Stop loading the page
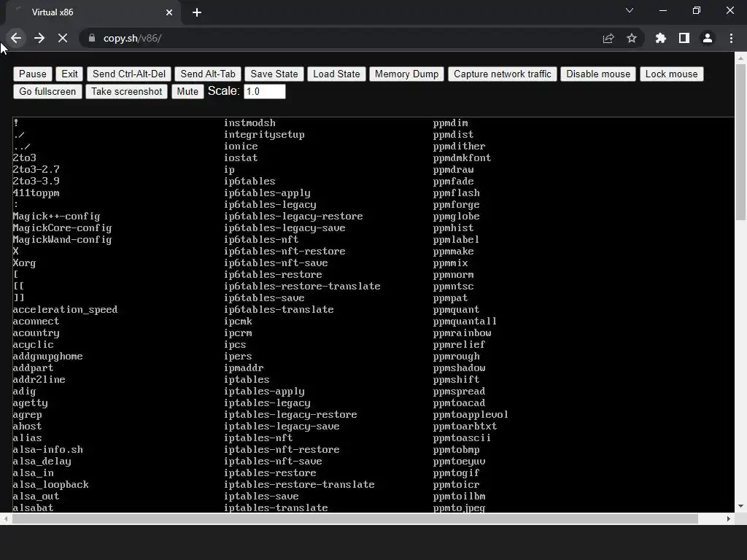The image size is (747, 560). click(63, 38)
